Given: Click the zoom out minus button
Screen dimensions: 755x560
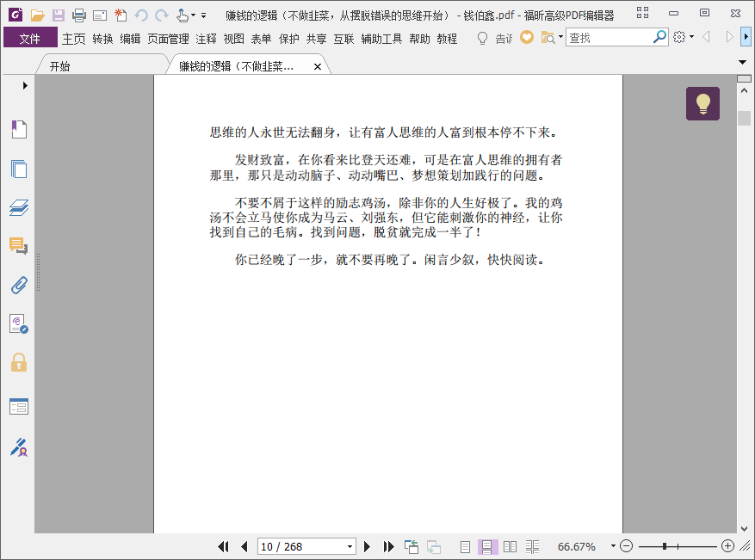Looking at the screenshot, I should tap(627, 546).
